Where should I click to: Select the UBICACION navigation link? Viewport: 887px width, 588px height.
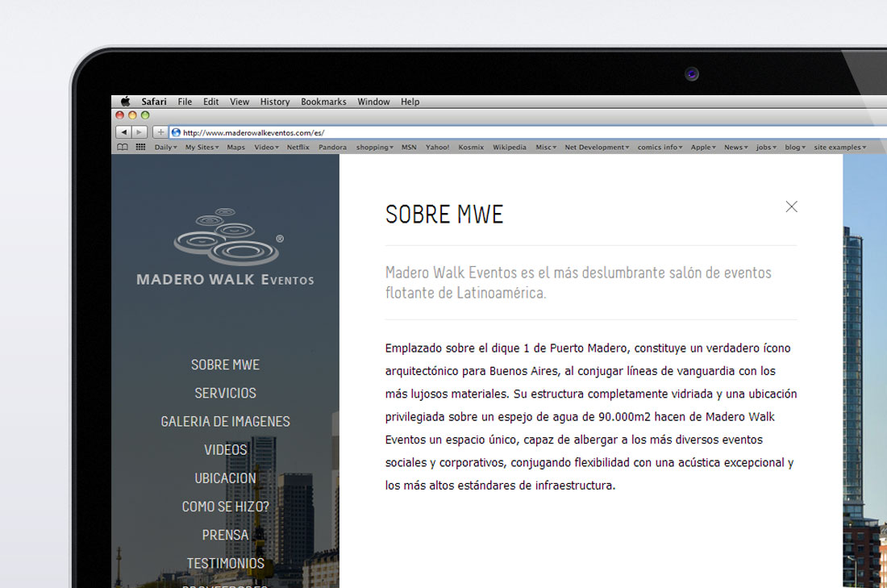(x=225, y=477)
